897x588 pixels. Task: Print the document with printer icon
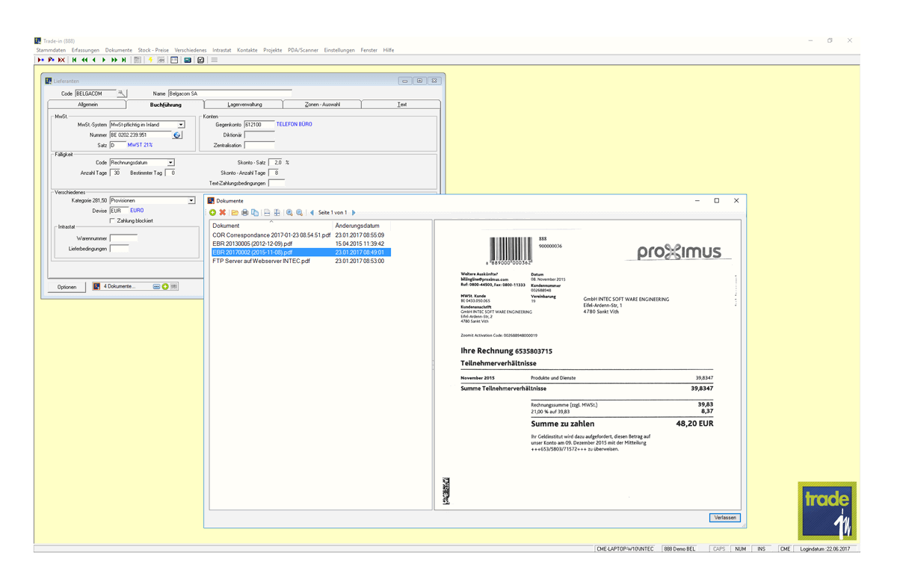pos(244,213)
